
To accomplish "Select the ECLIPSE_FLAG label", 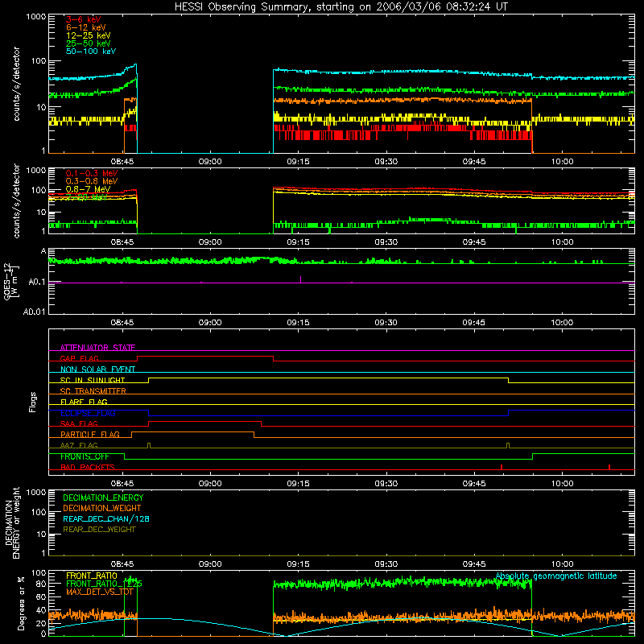I will click(x=88, y=413).
